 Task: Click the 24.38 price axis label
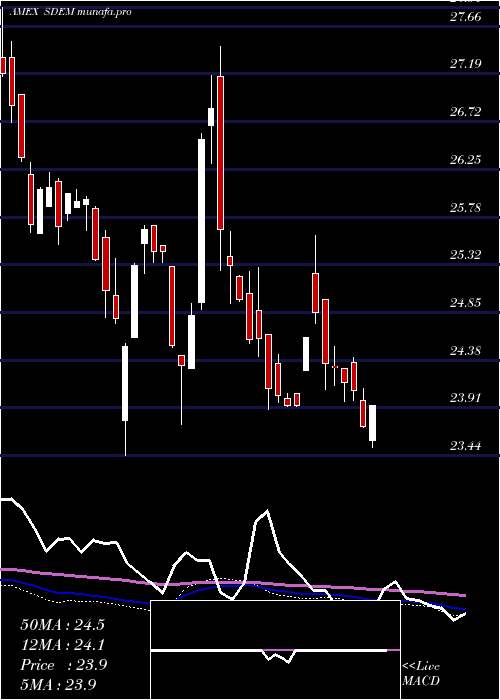(466, 350)
